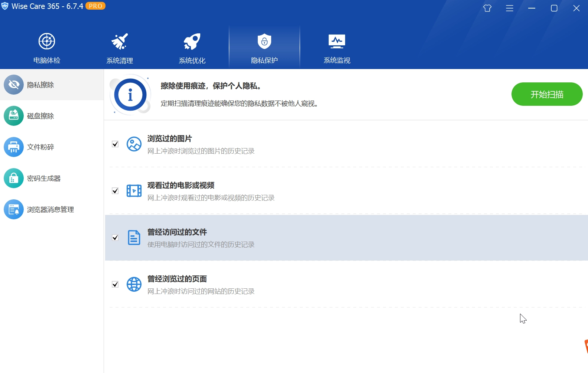
Task: Switch to the 系统清理 tab label
Action: pos(120,60)
